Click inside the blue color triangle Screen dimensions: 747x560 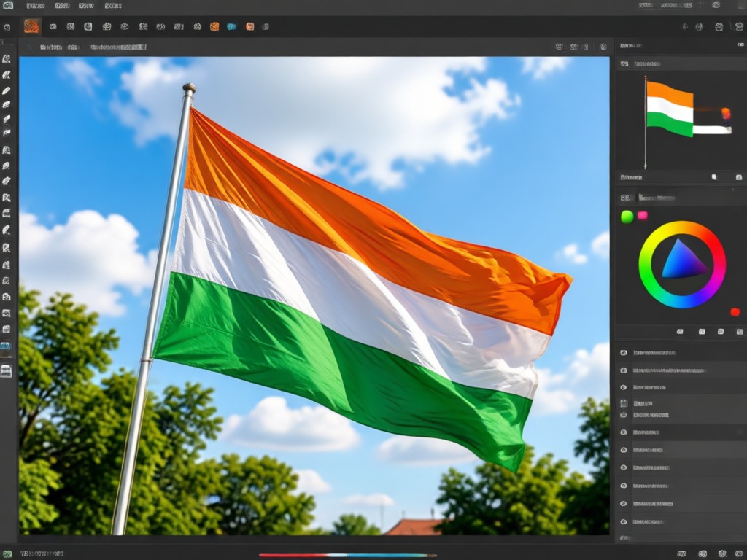pos(681,262)
